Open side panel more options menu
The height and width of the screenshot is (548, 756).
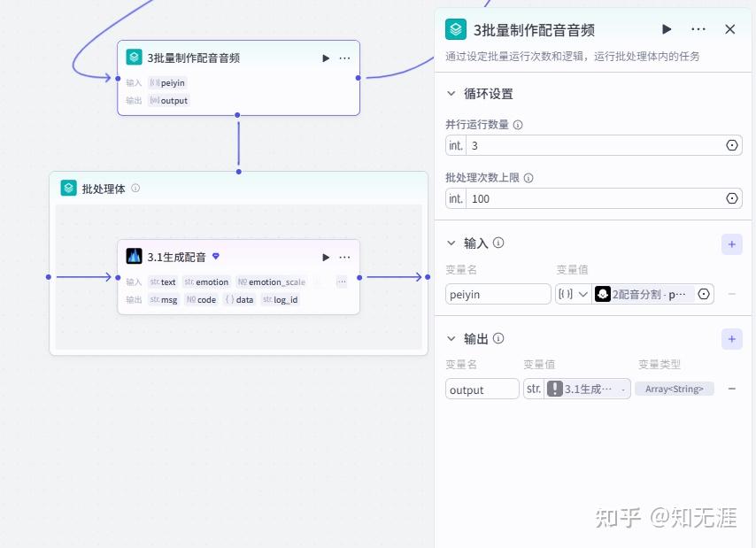tap(698, 29)
